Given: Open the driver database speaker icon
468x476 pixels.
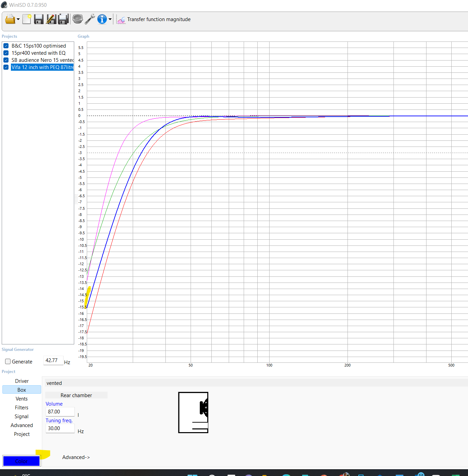Looking at the screenshot, I should (x=78, y=19).
